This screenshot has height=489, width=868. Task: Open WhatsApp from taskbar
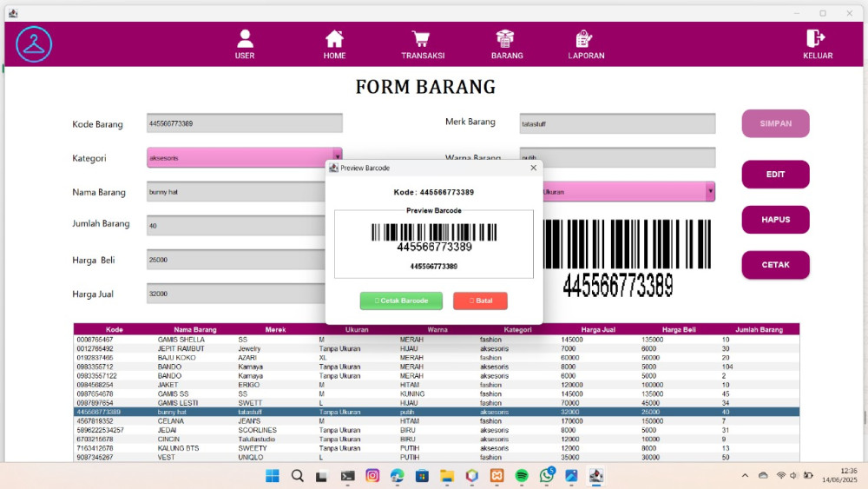click(546, 476)
